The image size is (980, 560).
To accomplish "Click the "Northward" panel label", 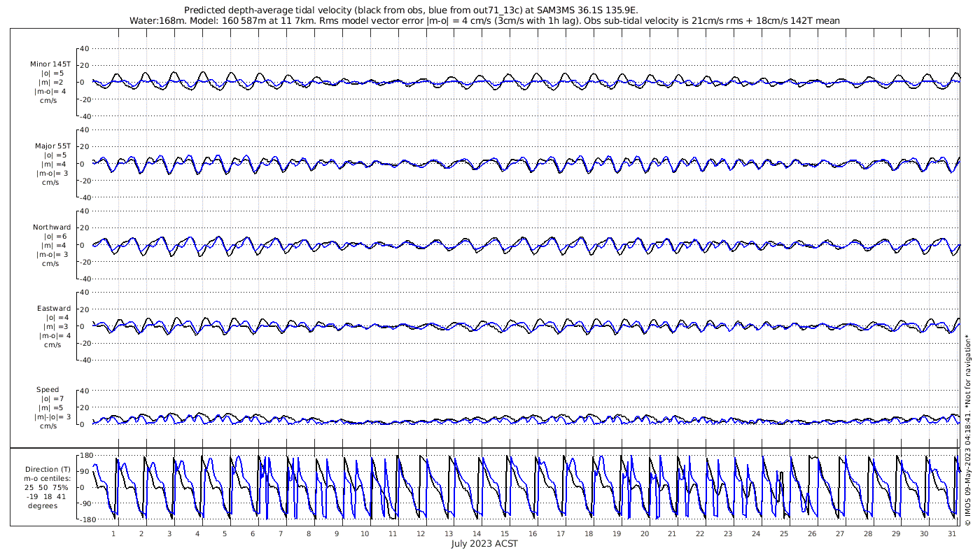I will click(x=52, y=227).
